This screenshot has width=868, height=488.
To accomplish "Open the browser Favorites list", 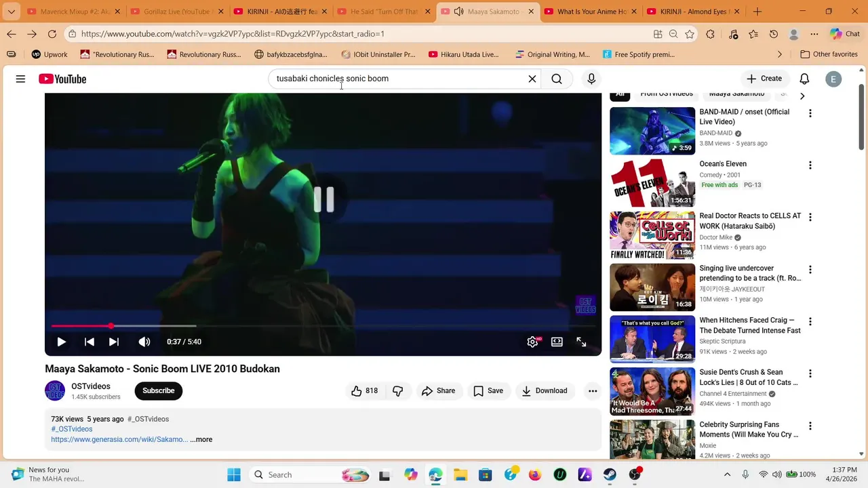I will pos(753,34).
